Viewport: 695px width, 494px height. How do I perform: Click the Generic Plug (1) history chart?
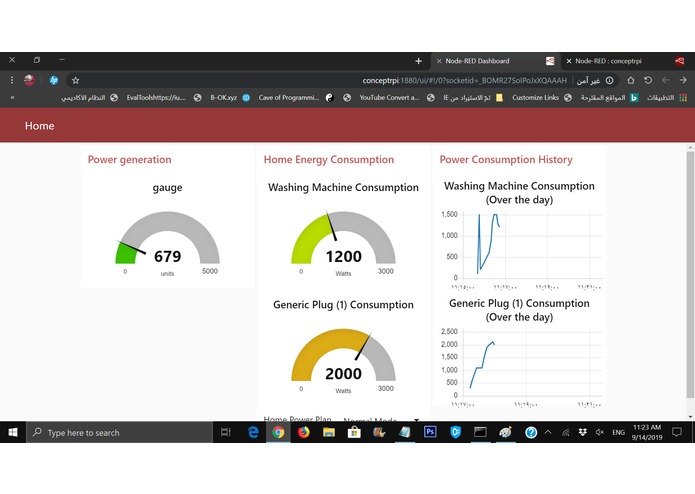click(x=520, y=367)
